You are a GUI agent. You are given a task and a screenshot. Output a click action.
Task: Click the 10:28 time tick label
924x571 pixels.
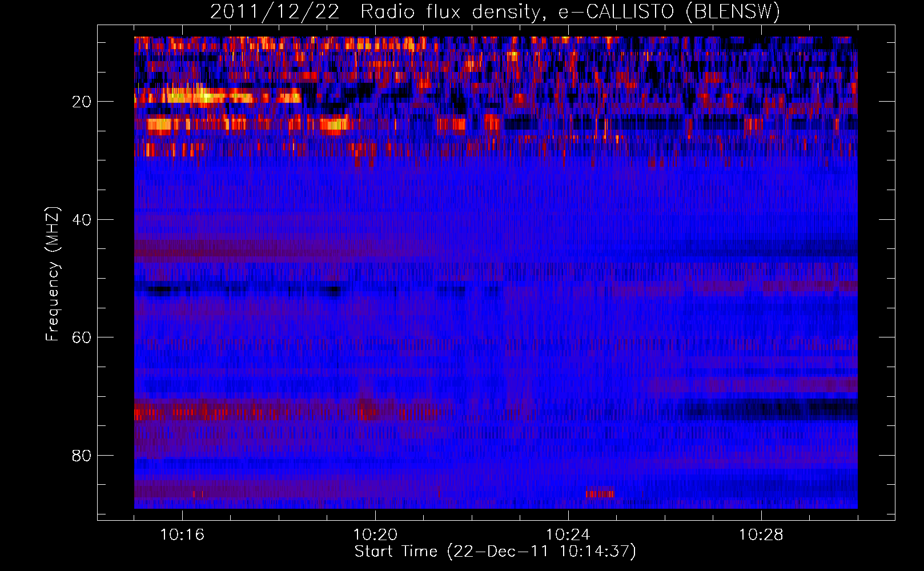pos(761,535)
